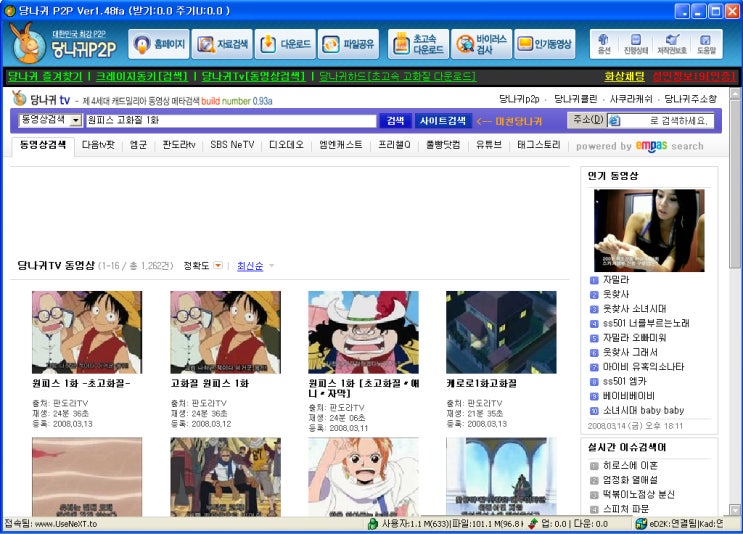Click 초고속 다운로드 high-speed download icon

coord(416,44)
